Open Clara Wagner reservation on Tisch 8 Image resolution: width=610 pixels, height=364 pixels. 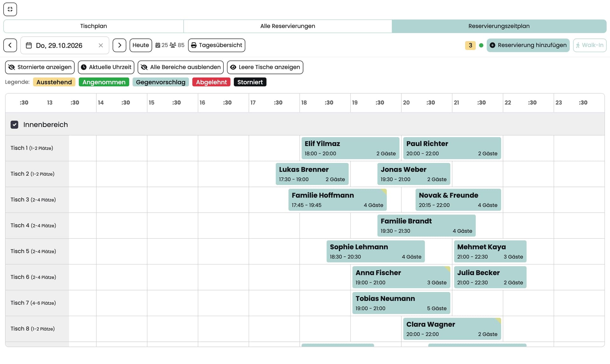[452, 329]
